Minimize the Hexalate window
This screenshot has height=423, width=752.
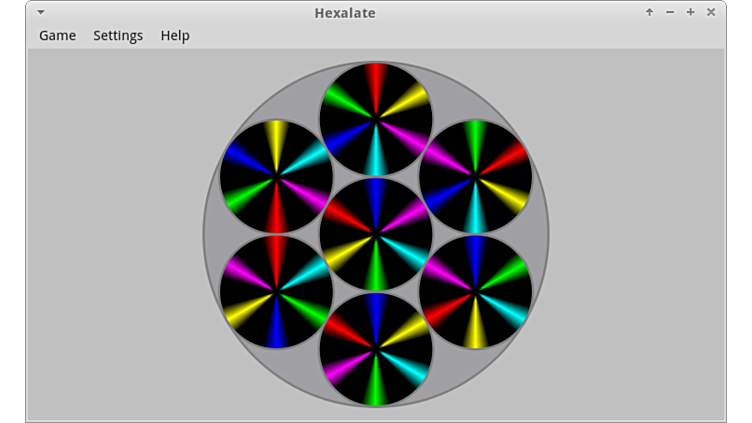point(670,12)
